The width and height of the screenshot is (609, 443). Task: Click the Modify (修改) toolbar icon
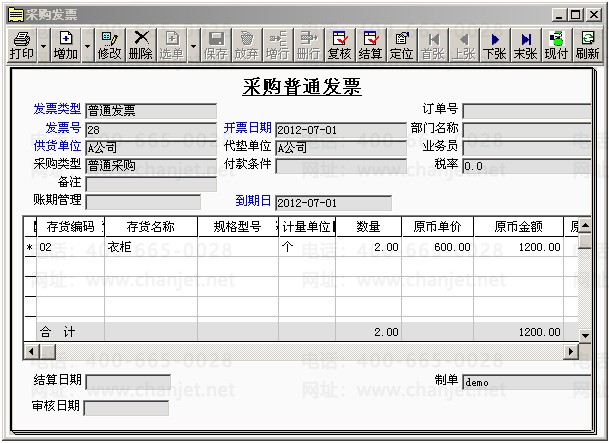pos(109,44)
